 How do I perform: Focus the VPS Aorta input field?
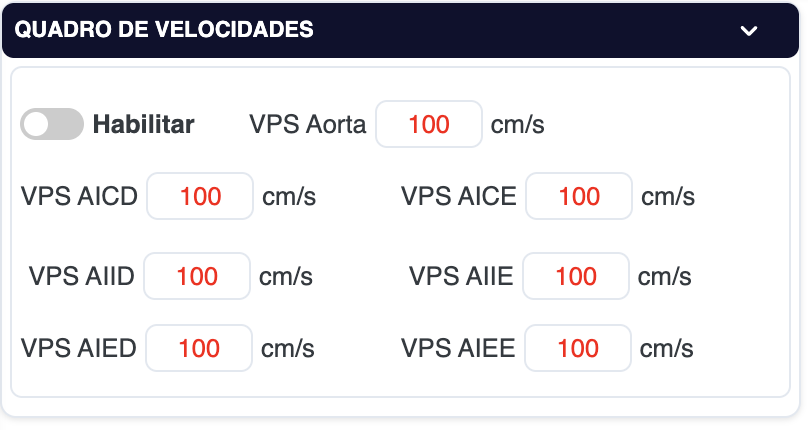tap(429, 125)
